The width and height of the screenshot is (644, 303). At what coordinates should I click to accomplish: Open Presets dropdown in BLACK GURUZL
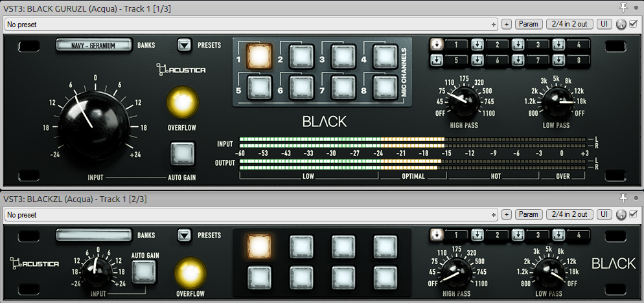[x=185, y=45]
